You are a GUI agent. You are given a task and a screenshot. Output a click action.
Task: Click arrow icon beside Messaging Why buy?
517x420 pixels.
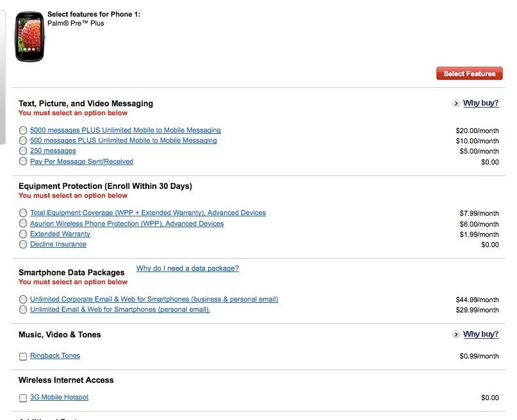(x=455, y=103)
